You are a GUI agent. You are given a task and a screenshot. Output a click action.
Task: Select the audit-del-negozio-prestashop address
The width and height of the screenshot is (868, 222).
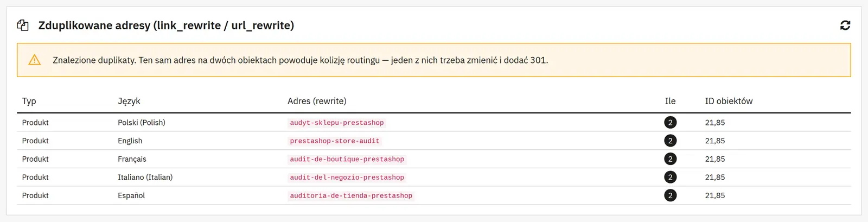pyautogui.click(x=347, y=177)
